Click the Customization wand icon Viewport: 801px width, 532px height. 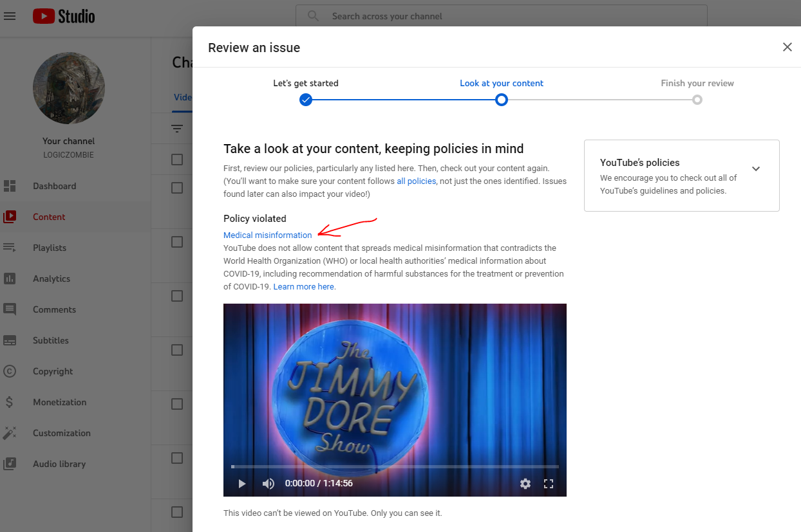(10, 433)
